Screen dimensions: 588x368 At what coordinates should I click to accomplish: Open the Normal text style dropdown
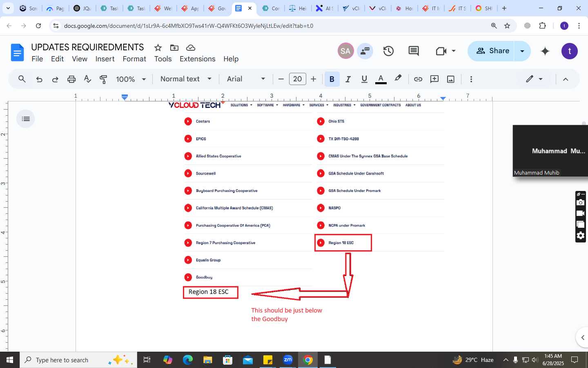[x=186, y=79]
